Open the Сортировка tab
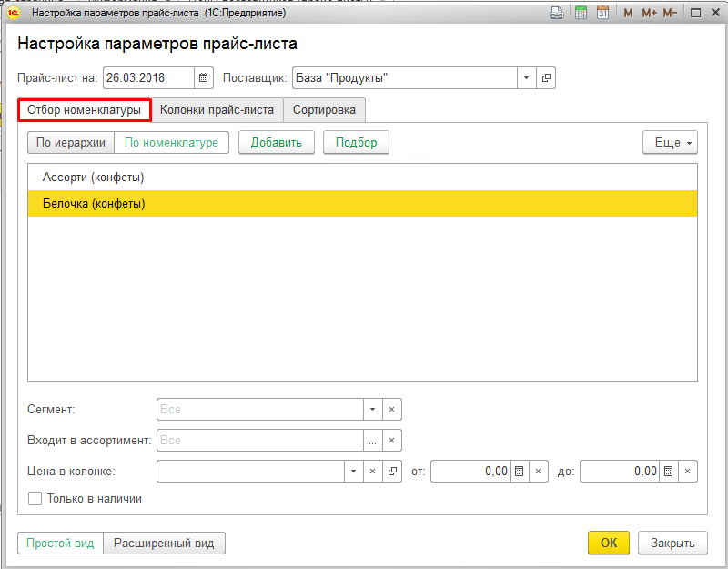 (324, 110)
